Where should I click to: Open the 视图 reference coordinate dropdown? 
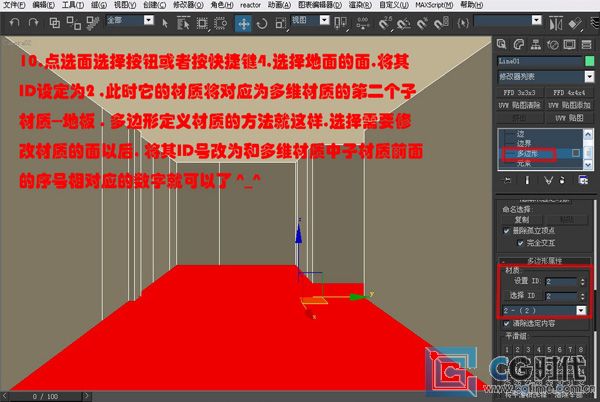(x=324, y=20)
